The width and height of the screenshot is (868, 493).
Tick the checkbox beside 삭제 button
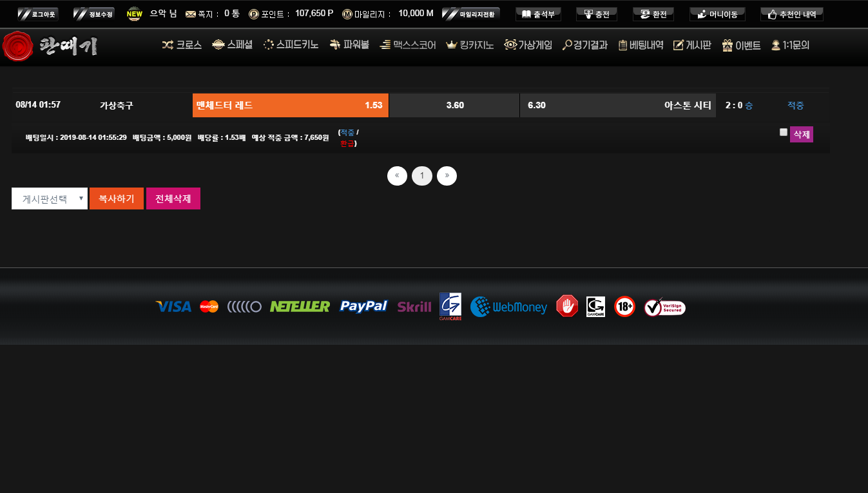(784, 132)
